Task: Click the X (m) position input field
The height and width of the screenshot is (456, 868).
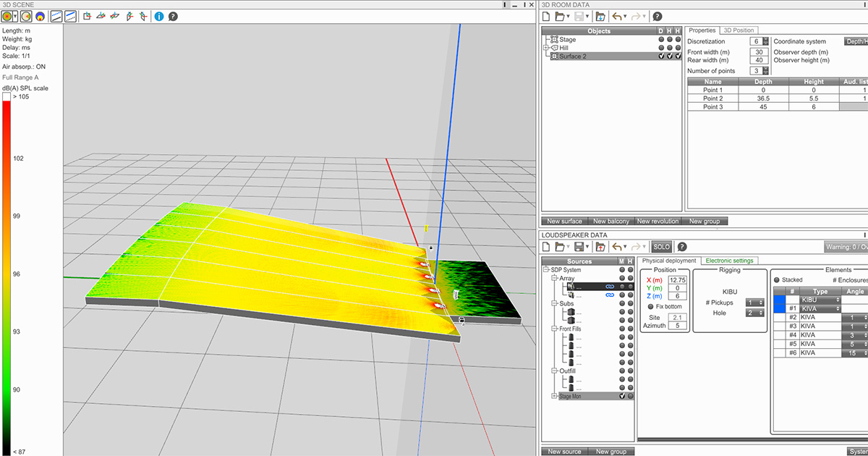Action: (678, 279)
